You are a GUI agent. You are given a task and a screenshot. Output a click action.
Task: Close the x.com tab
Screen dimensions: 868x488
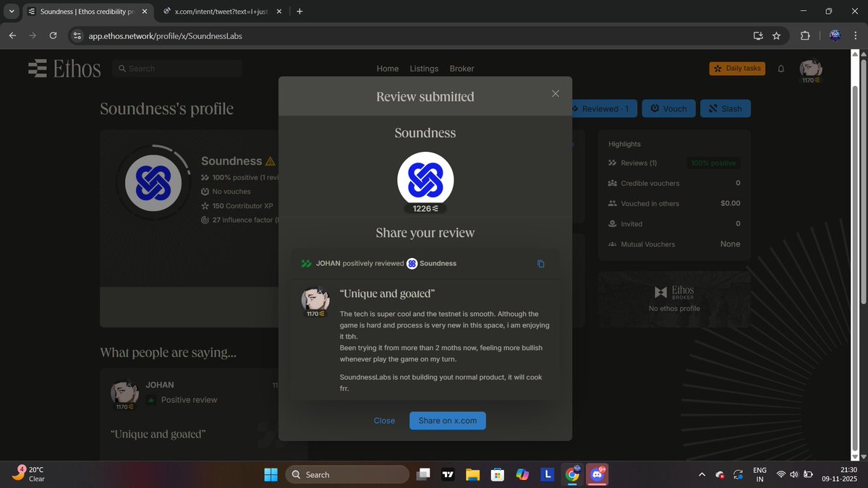[279, 12]
